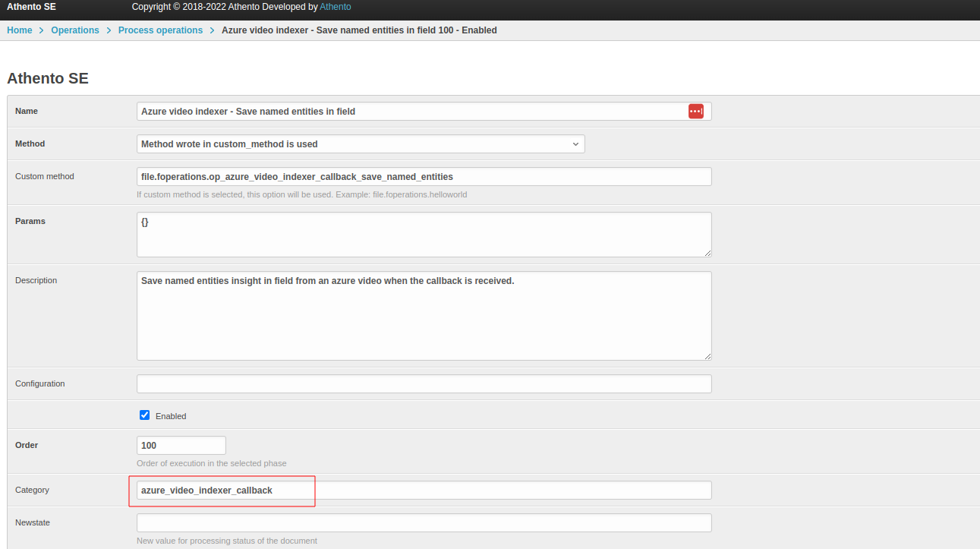980x549 pixels.
Task: Grab the Params textarea resize handle
Action: (x=707, y=253)
